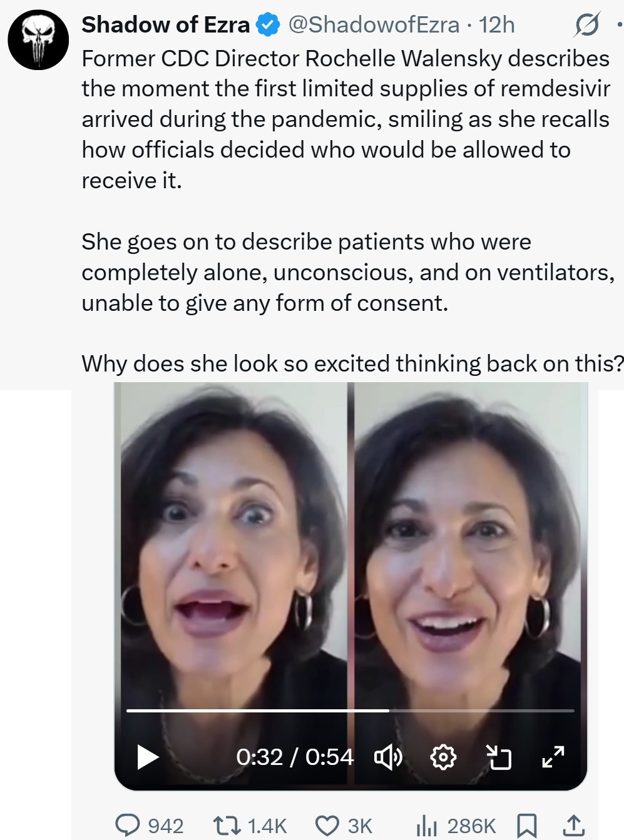
Task: Seek on the video progress bar
Action: coord(350,711)
